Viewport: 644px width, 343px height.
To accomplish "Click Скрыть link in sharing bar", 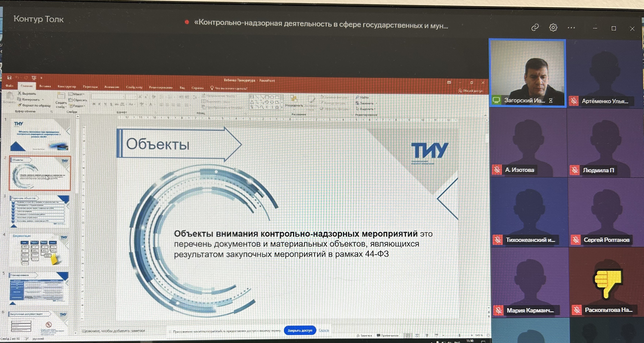I will (x=324, y=330).
